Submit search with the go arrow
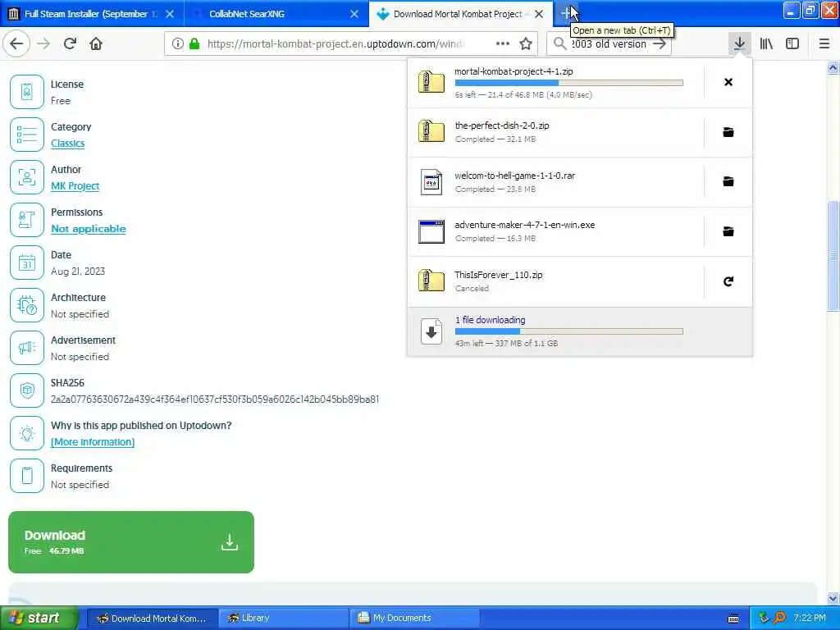The height and width of the screenshot is (630, 840). [660, 44]
